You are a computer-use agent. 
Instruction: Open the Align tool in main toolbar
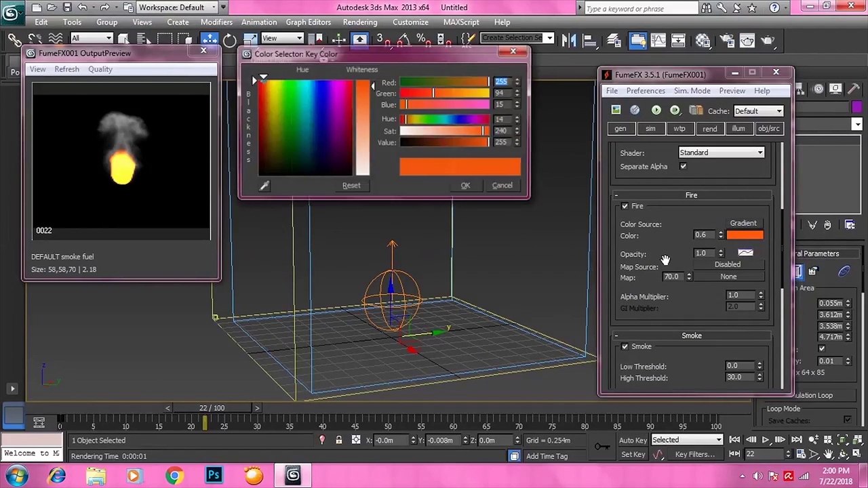pos(589,40)
